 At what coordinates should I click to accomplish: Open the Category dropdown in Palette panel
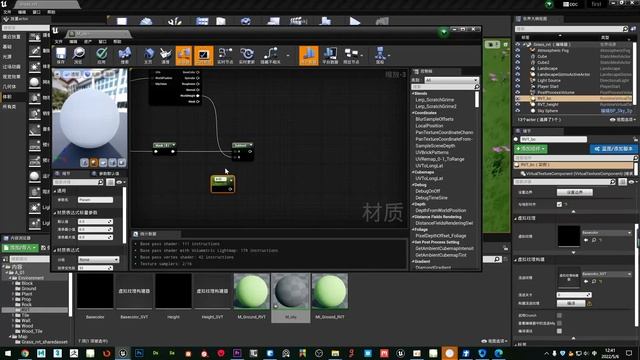coord(451,80)
